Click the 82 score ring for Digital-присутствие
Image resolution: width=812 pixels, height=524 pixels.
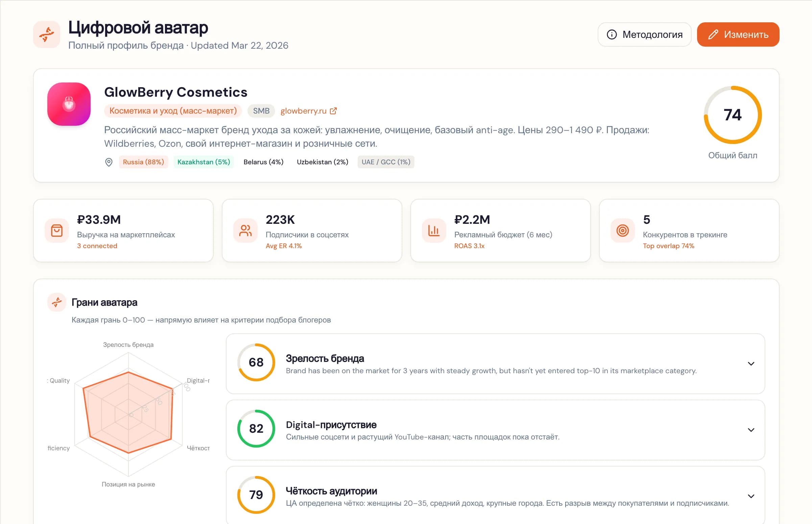coord(256,429)
